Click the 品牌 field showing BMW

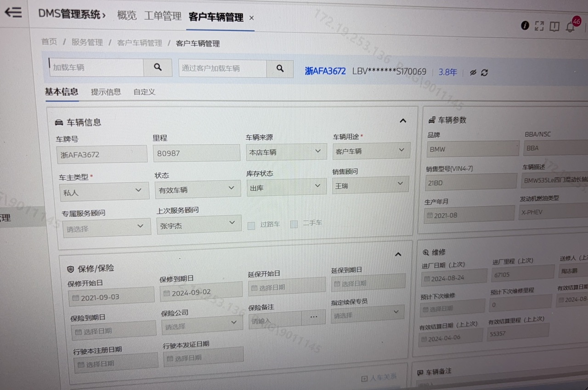tap(472, 149)
